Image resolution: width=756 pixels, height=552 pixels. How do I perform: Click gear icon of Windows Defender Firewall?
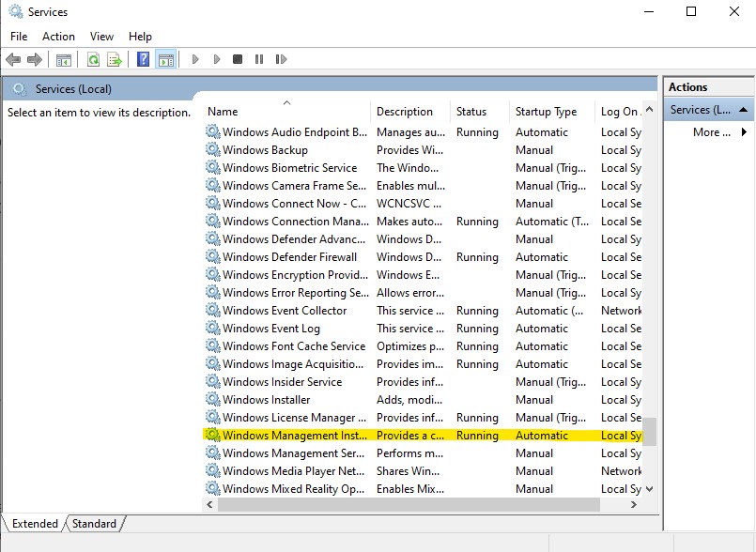click(212, 256)
